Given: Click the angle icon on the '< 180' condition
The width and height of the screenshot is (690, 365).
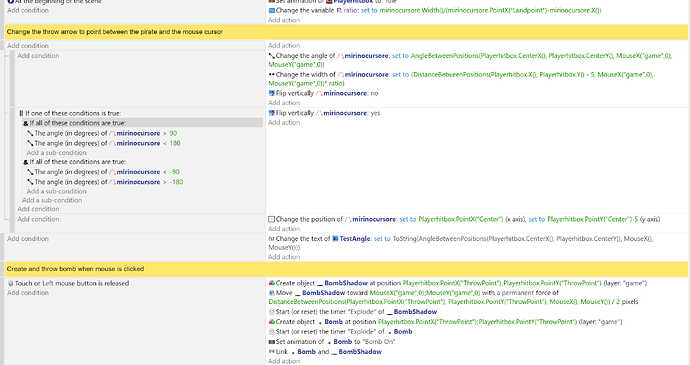Looking at the screenshot, I should coord(30,144).
